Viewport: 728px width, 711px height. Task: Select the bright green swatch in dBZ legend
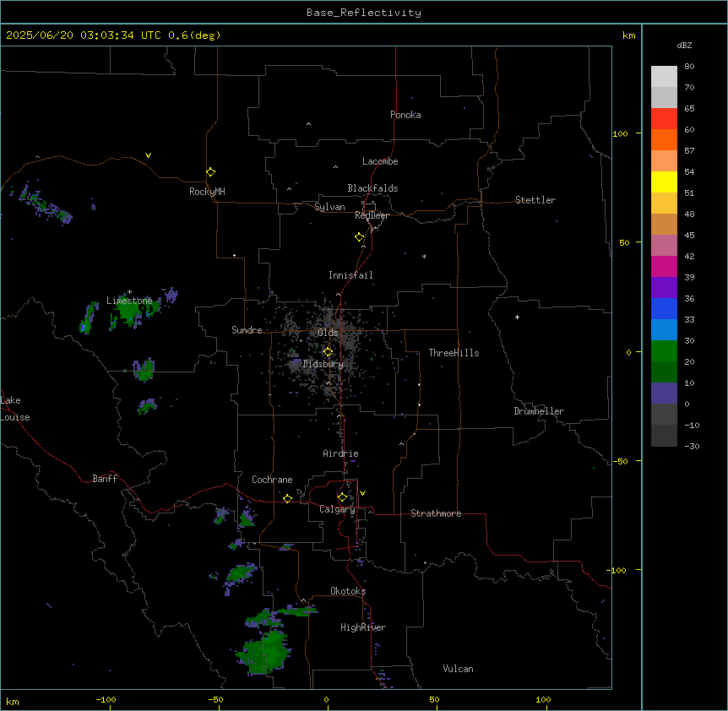(664, 351)
